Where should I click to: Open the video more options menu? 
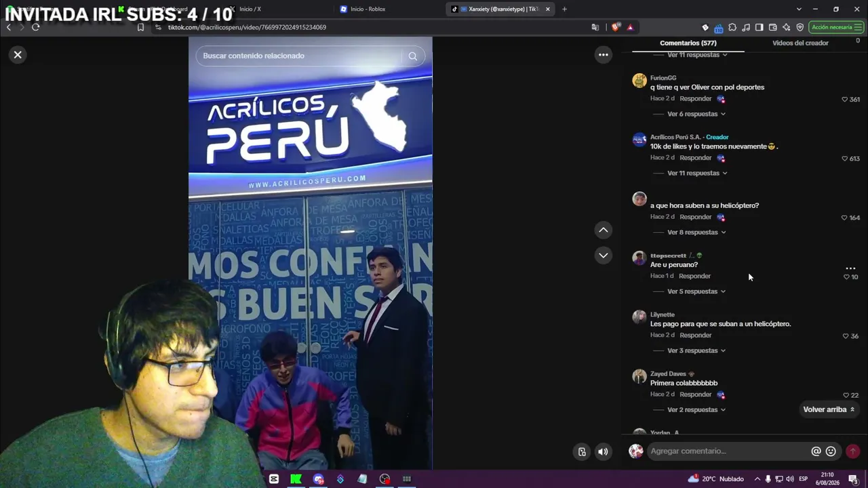[x=603, y=55]
